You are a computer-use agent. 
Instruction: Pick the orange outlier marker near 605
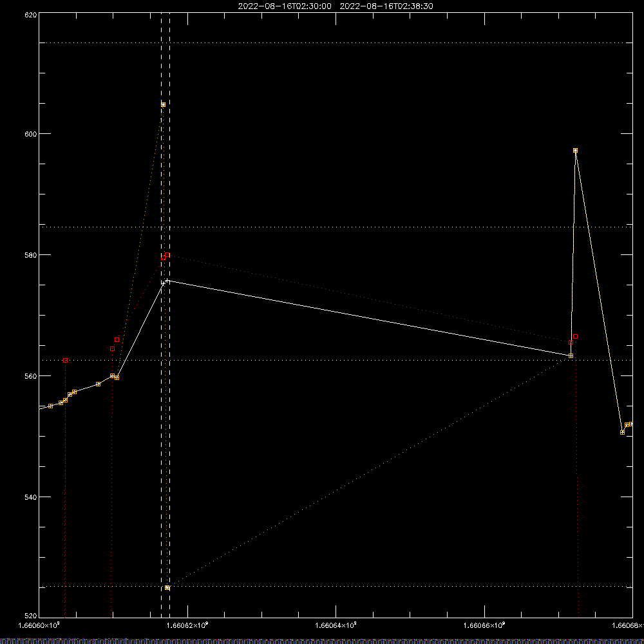click(x=163, y=105)
